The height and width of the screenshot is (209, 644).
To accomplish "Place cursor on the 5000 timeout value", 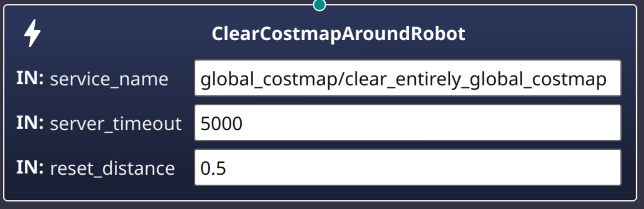I will [221, 123].
